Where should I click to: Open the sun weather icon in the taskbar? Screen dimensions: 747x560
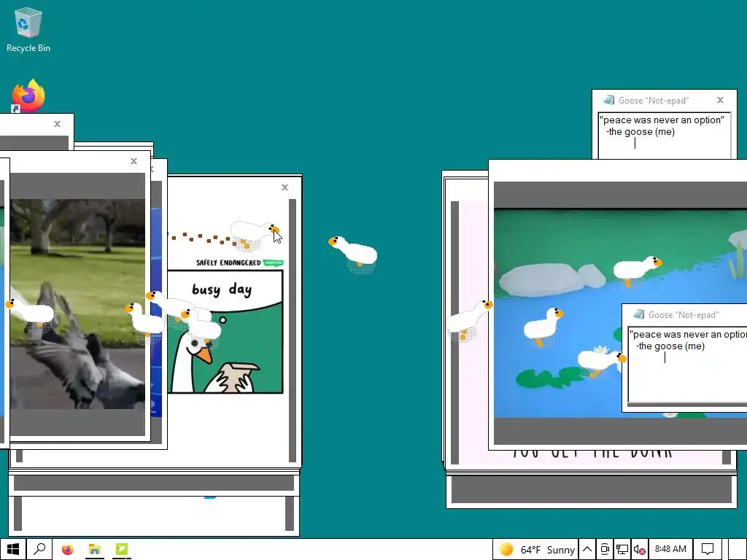tap(506, 550)
